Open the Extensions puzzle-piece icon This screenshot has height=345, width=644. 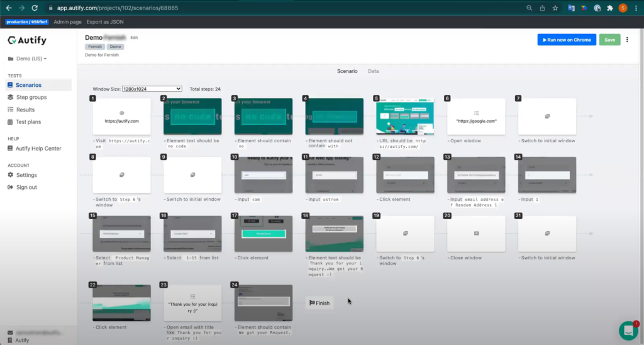tap(610, 8)
